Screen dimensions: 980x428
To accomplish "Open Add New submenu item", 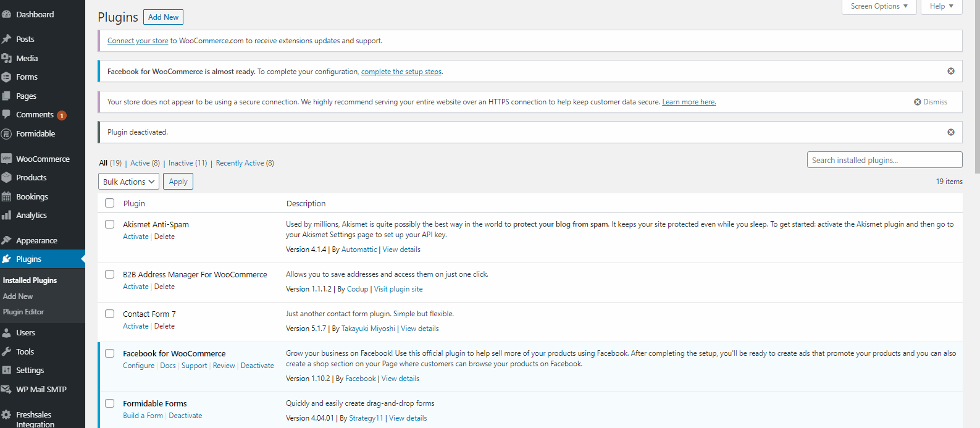I will click(x=18, y=296).
